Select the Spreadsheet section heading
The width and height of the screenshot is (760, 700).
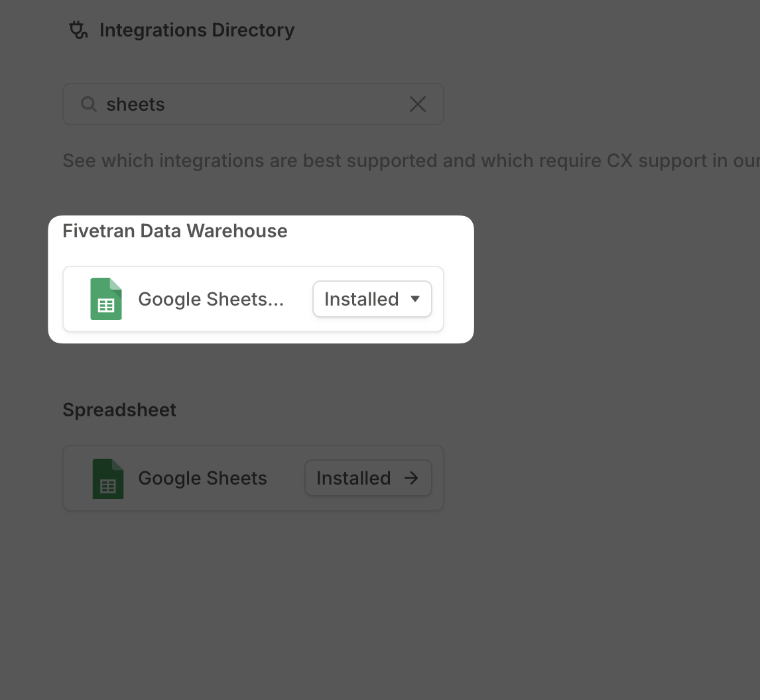pos(119,410)
